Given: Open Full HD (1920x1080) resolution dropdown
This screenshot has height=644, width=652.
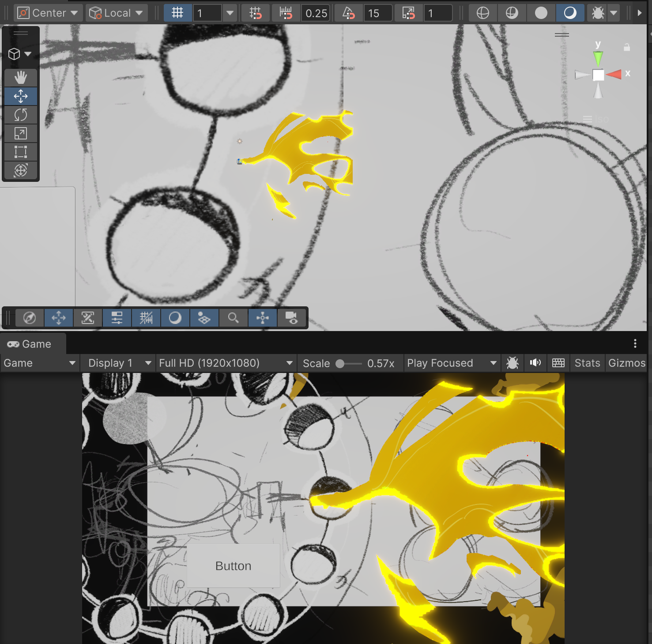Looking at the screenshot, I should [x=226, y=363].
